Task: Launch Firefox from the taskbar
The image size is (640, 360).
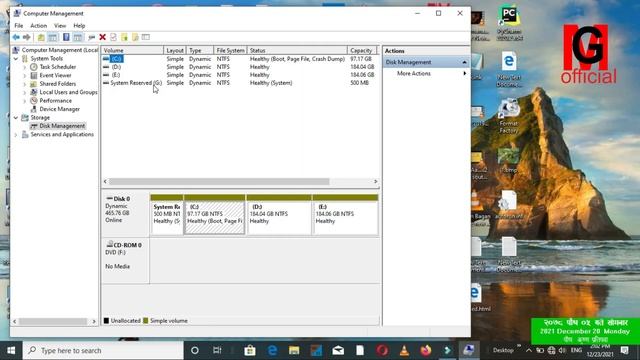Action: 426,350
